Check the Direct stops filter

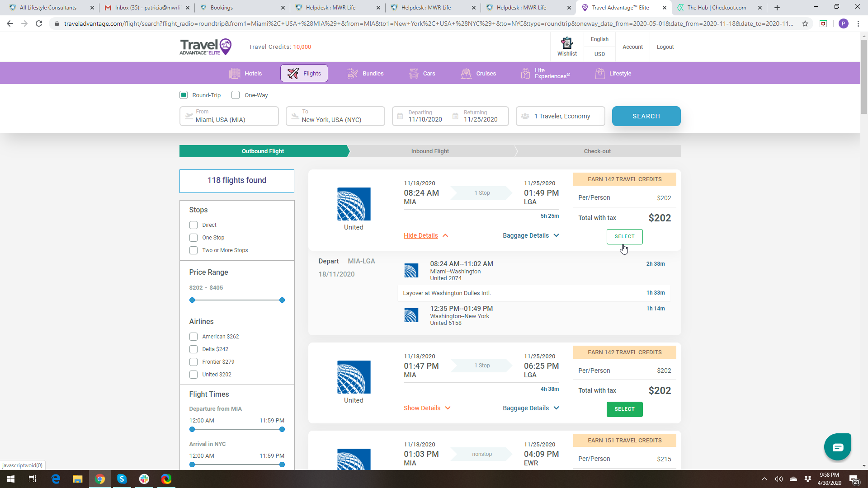tap(193, 225)
